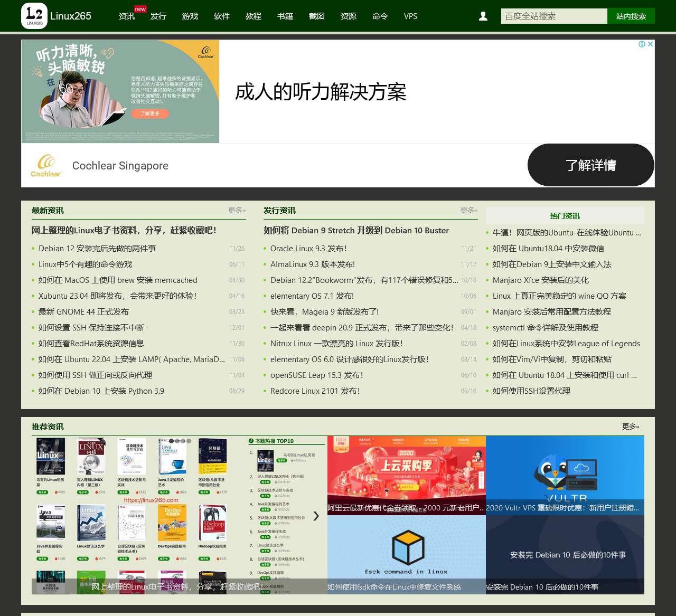Screen dimensions: 676x616
Task: Click the ad info icon
Action: (642, 44)
